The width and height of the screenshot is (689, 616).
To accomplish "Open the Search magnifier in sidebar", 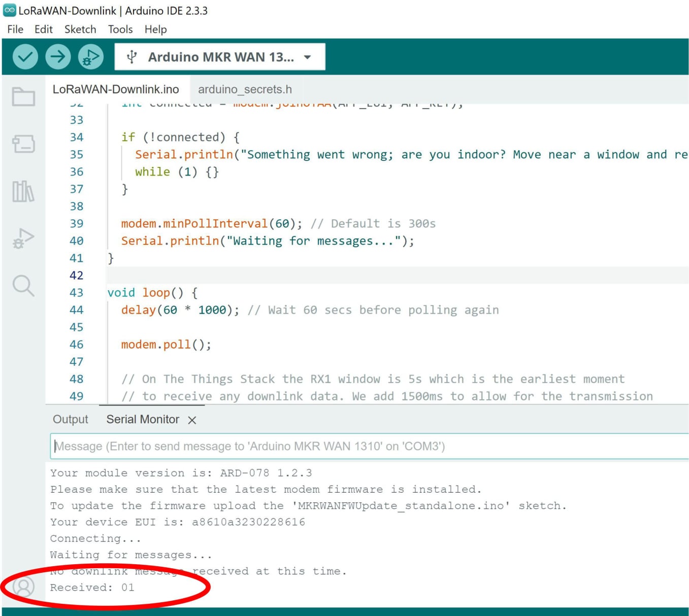I will pos(23,286).
